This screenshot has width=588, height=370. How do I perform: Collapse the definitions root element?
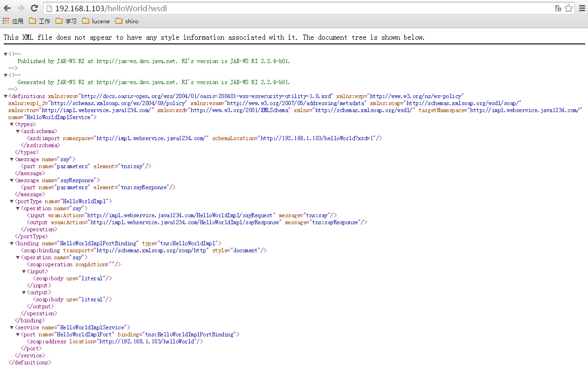[6, 96]
